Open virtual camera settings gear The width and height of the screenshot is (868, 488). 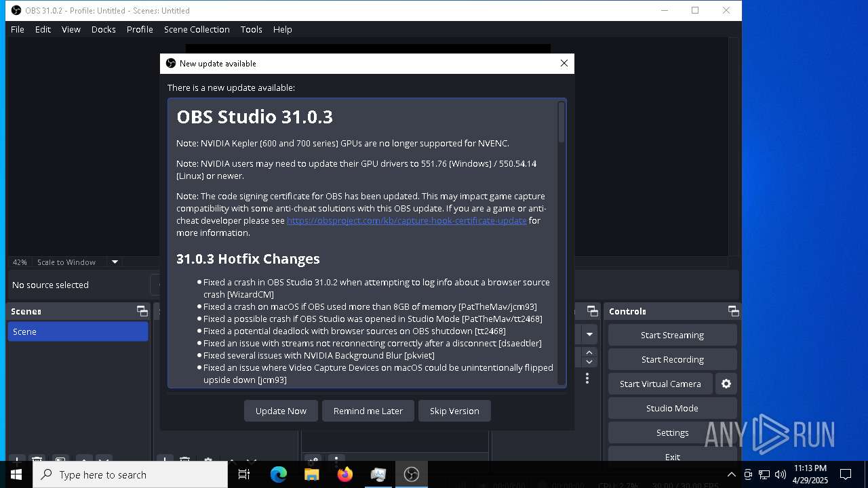coord(726,384)
